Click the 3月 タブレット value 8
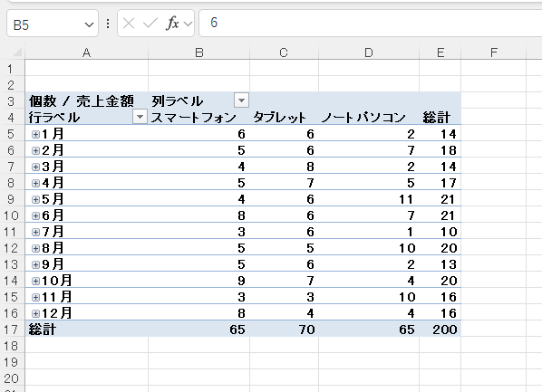 click(x=284, y=167)
